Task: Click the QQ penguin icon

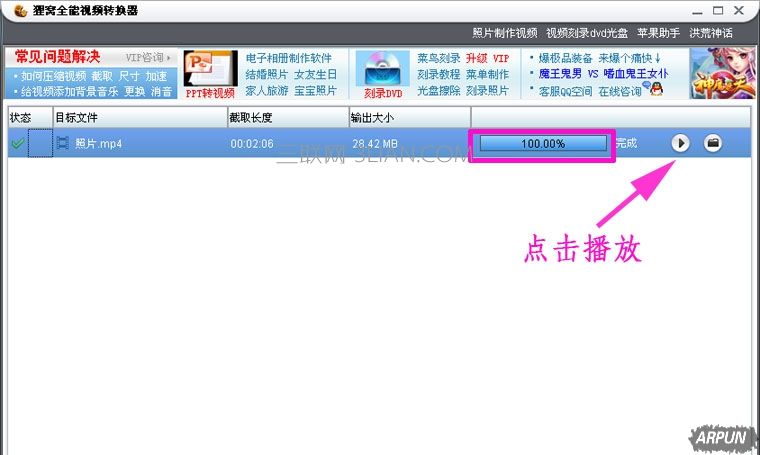Action: [x=656, y=90]
